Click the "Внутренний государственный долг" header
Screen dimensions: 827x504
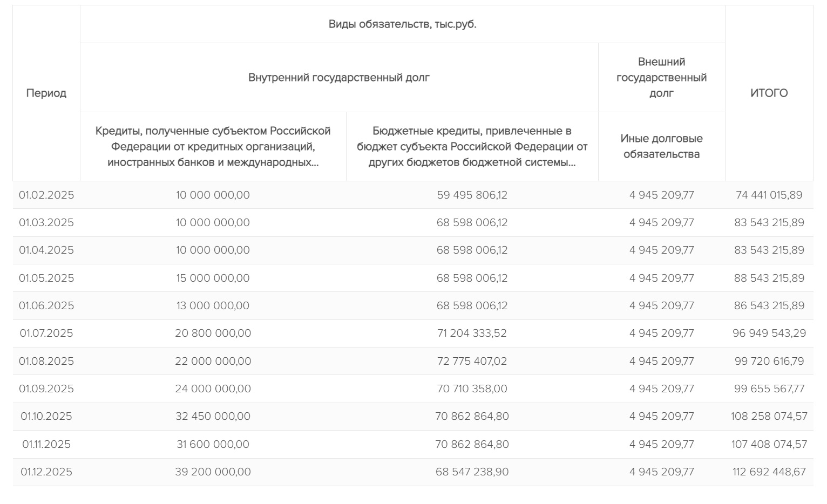pyautogui.click(x=339, y=78)
